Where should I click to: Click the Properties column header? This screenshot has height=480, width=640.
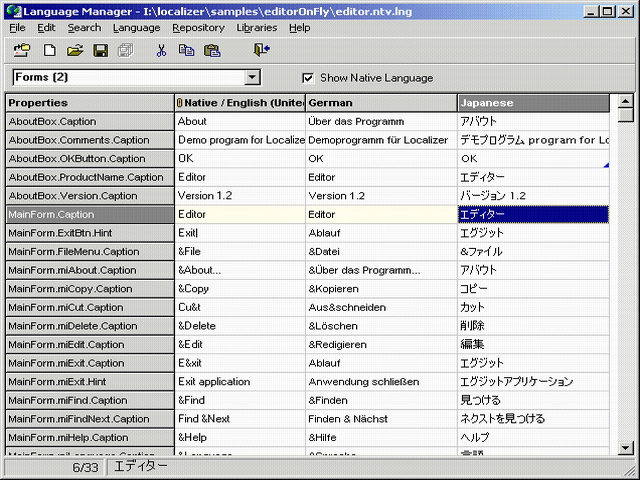(x=89, y=102)
